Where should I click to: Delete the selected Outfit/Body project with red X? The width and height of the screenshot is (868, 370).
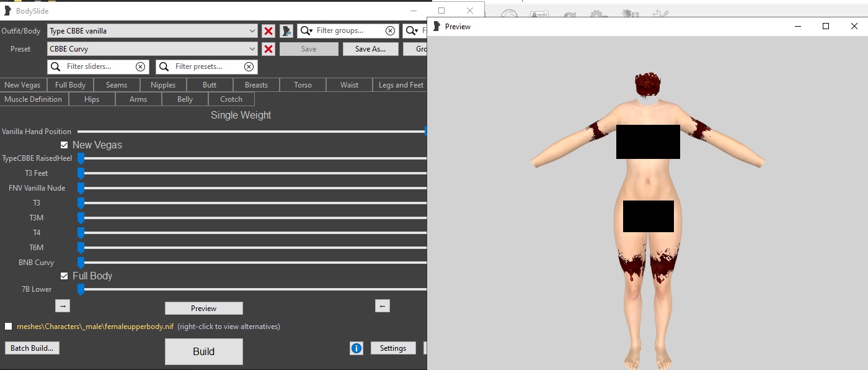[x=268, y=31]
